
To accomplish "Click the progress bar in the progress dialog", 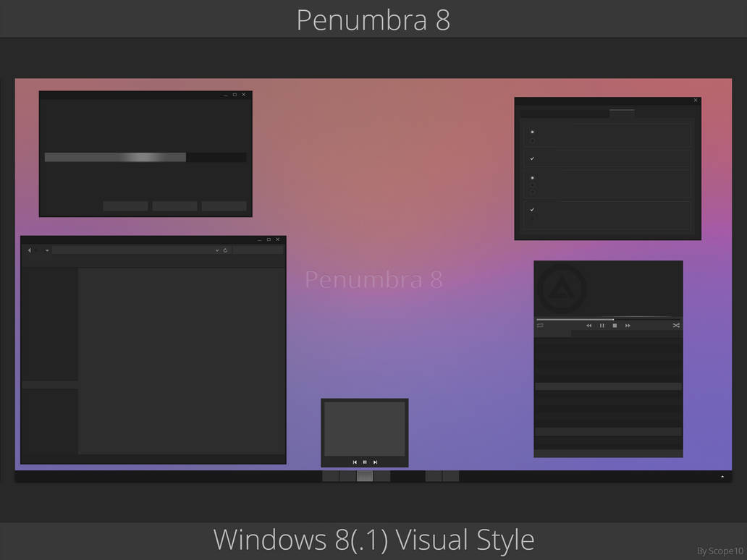I will tap(145, 157).
